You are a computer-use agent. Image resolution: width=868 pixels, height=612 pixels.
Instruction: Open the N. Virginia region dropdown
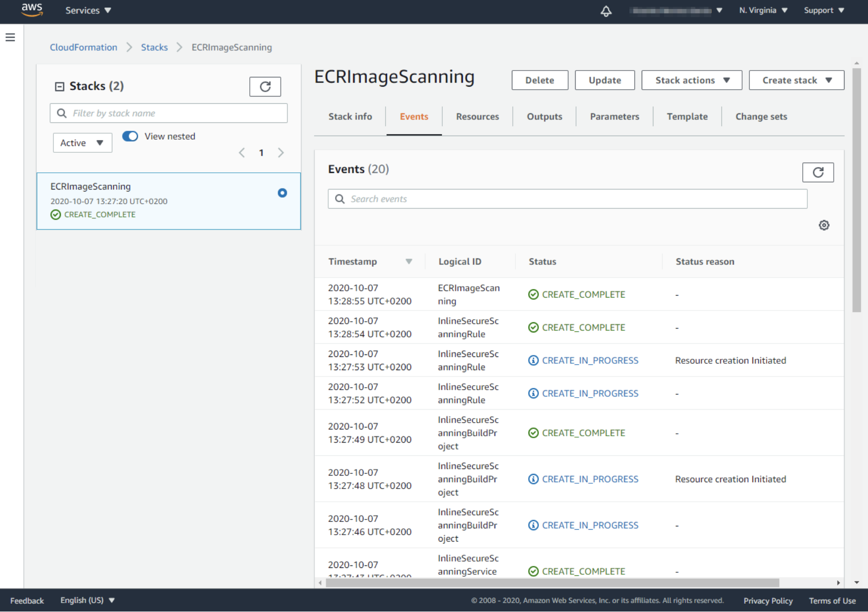[763, 10]
